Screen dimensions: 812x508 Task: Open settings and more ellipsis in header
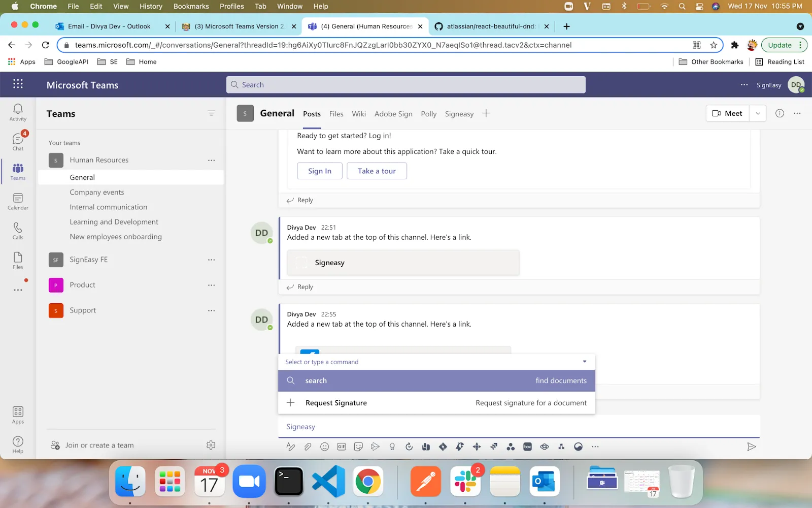(744, 85)
